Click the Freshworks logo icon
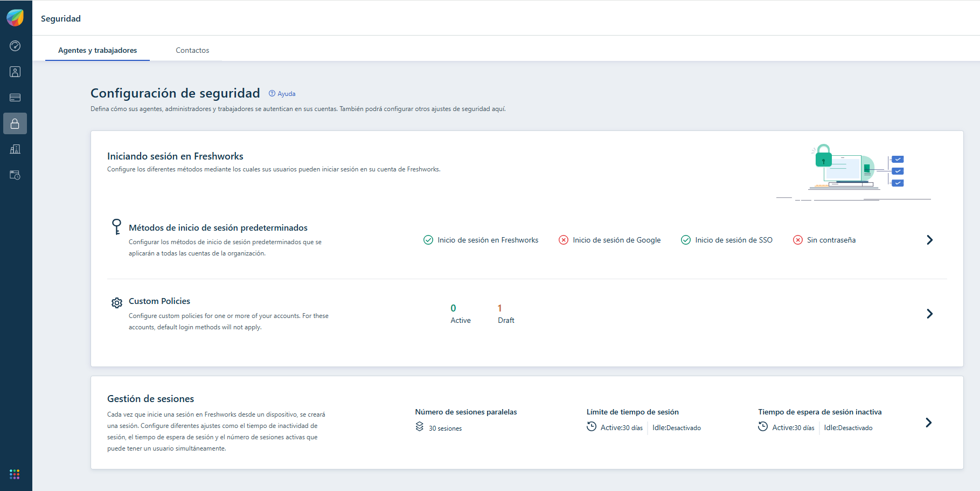This screenshot has width=980, height=491. tap(15, 18)
